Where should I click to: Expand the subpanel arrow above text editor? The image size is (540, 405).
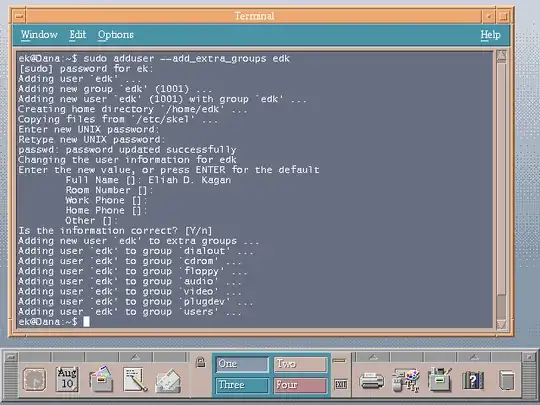pyautogui.click(x=136, y=357)
